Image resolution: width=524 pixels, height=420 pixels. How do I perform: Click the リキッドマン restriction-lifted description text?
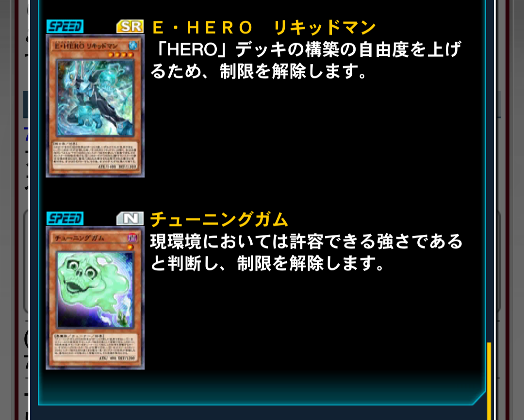click(306, 60)
